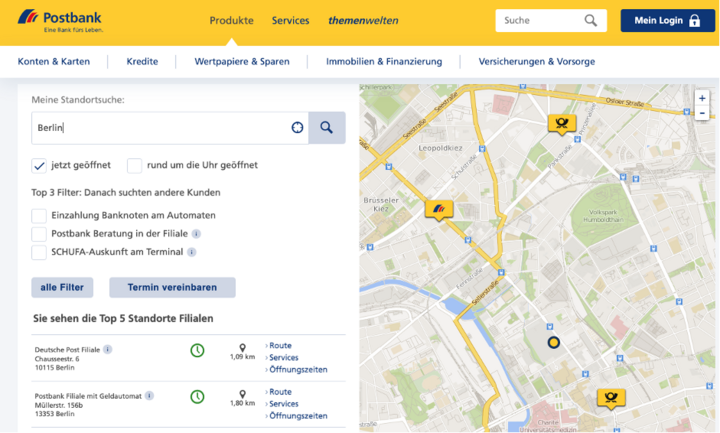
Task: Enable rund um die Uhr geöffnet
Action: [135, 165]
